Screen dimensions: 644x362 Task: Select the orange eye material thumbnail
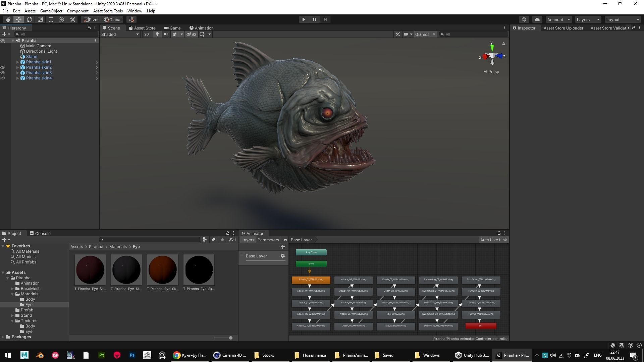(162, 269)
